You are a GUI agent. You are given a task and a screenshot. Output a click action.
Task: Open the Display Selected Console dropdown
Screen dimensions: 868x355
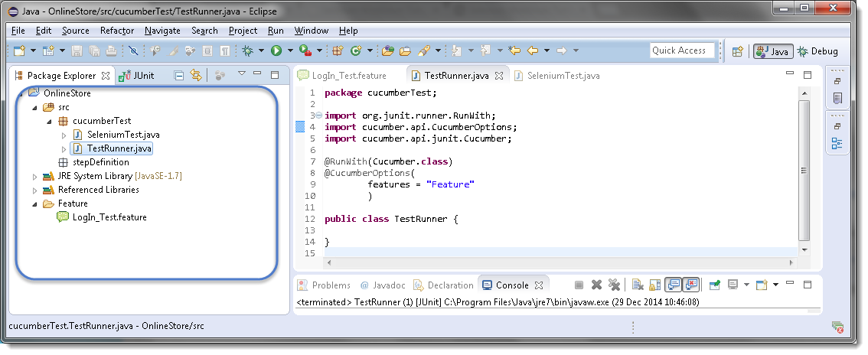pos(746,285)
